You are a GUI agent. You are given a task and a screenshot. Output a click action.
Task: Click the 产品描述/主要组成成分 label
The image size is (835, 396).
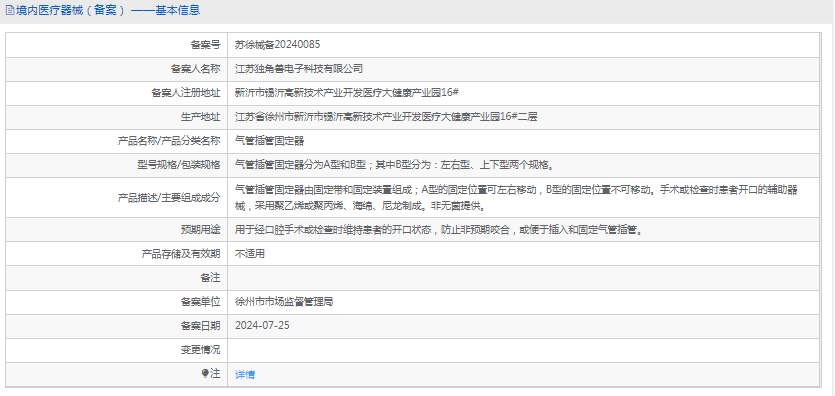[168, 197]
